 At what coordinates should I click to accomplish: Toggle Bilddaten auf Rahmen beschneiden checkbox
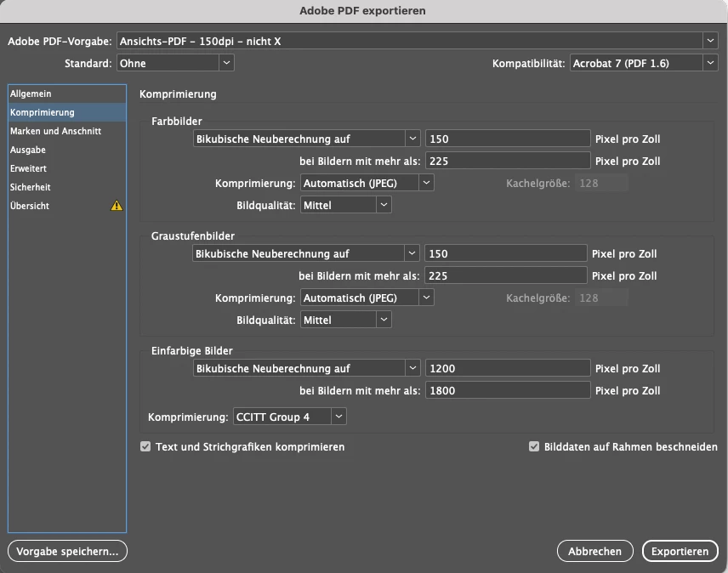coord(534,446)
